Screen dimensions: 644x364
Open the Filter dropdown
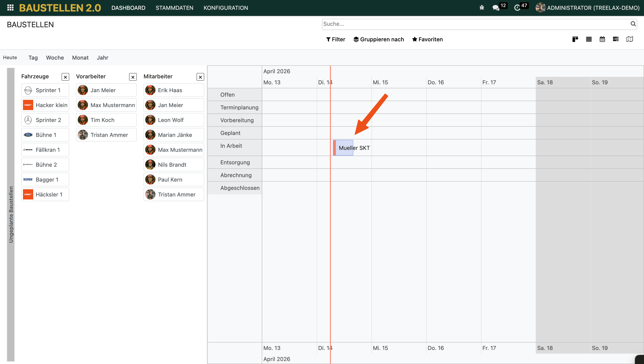(336, 39)
